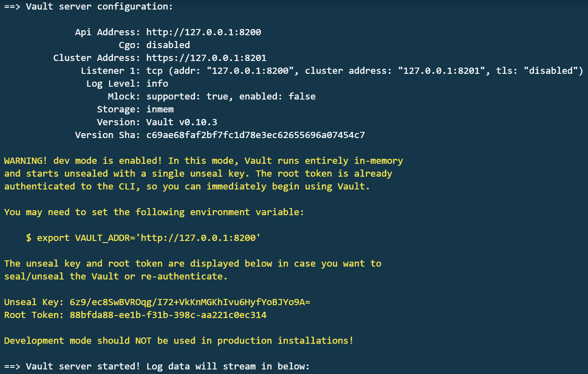
Task: Click the Vault server started! line
Action: [157, 367]
